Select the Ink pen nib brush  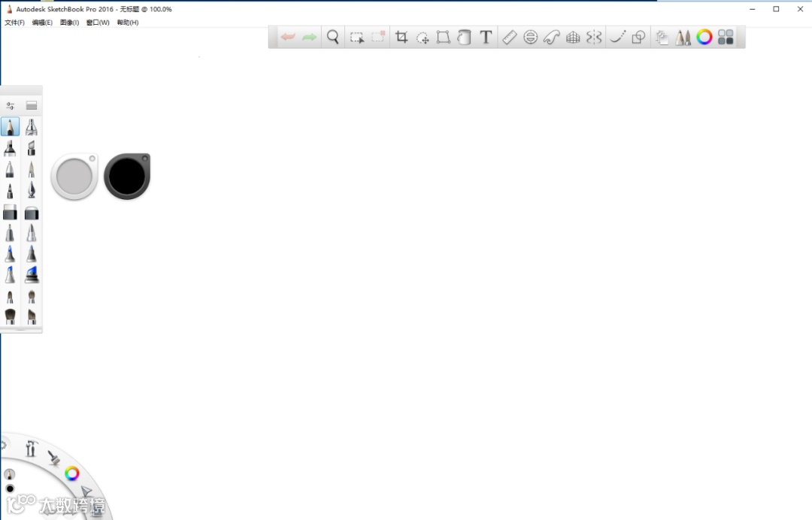pos(32,190)
